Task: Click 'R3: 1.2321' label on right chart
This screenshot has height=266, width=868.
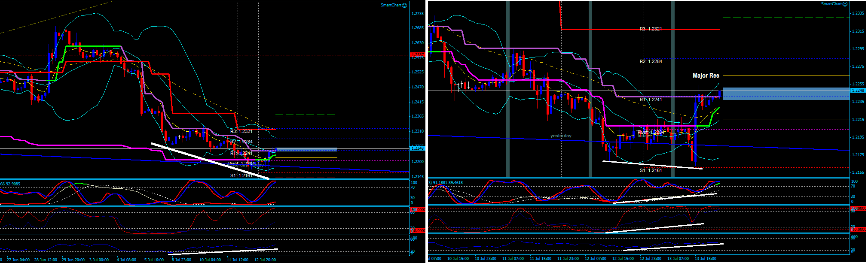Action: (651, 29)
